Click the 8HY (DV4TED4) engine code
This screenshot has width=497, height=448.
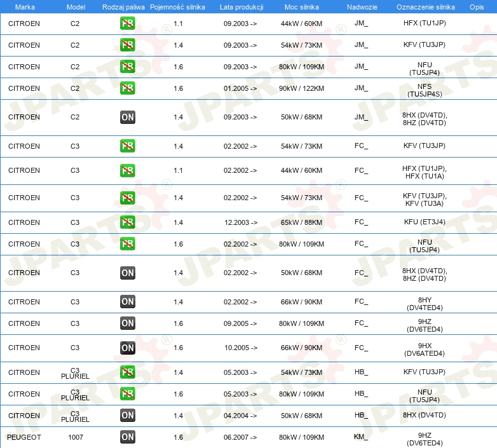[x=425, y=304]
